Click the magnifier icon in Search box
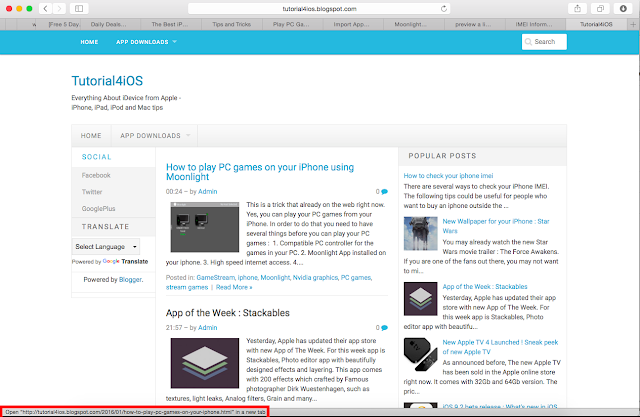 coord(529,42)
